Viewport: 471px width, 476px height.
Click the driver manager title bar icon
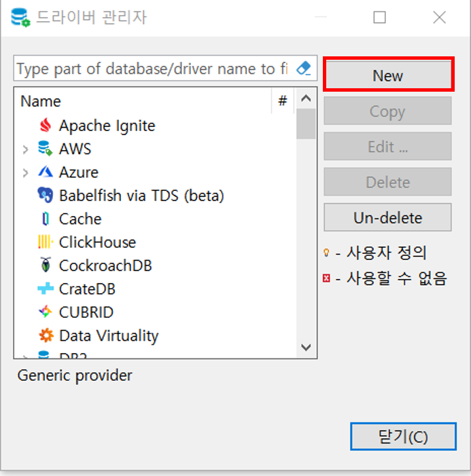(x=20, y=17)
